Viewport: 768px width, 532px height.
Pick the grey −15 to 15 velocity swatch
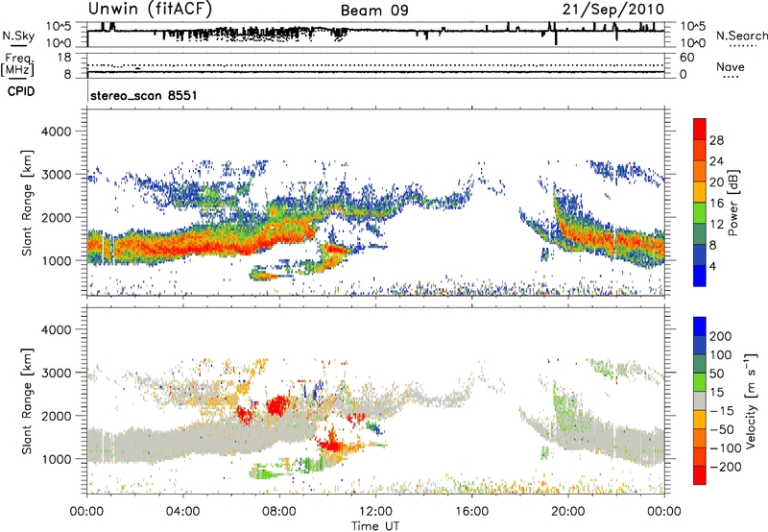[700, 400]
